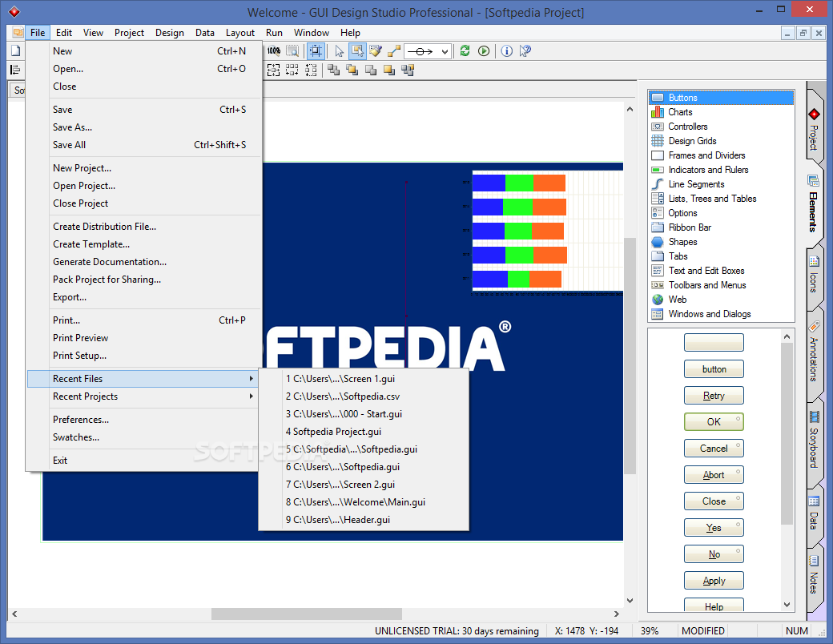Select Line Segments category
This screenshot has height=644, width=833.
[x=696, y=184]
